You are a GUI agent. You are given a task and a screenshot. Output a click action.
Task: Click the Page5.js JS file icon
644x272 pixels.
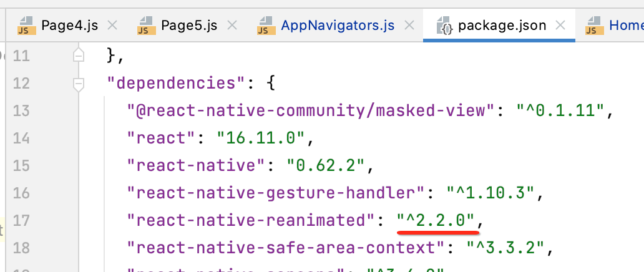(146, 26)
